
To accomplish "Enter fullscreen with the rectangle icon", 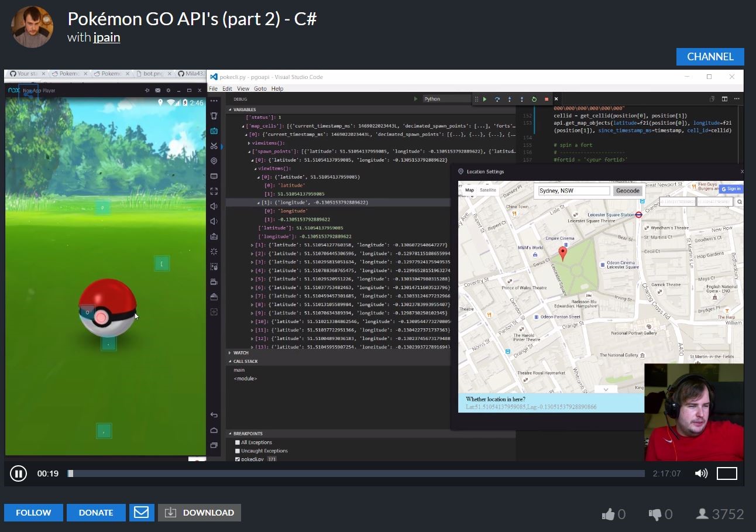I will pos(727,473).
